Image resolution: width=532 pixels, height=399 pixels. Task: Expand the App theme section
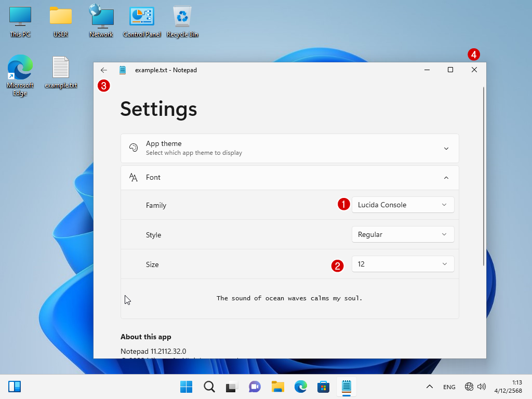point(446,149)
